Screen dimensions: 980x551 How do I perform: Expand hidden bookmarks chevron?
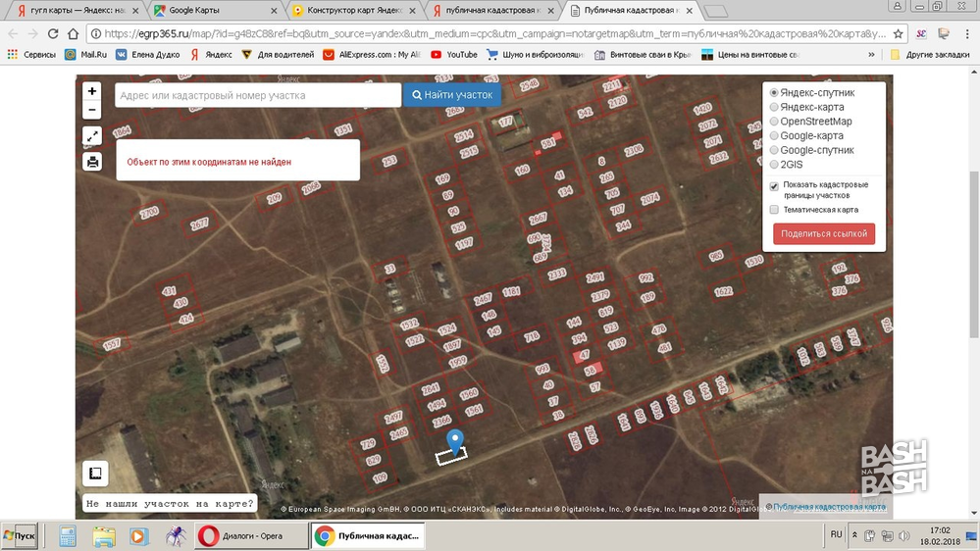pyautogui.click(x=871, y=54)
